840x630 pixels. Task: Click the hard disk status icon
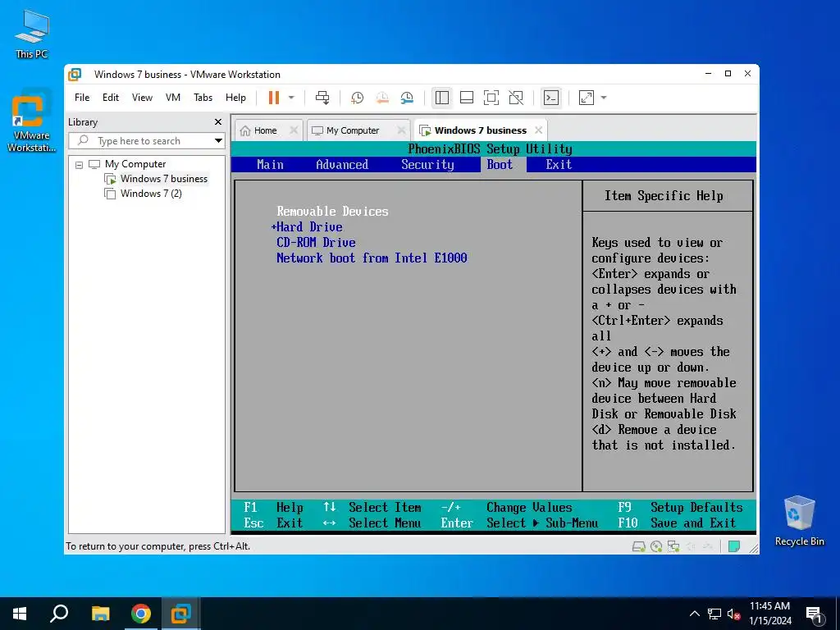(x=638, y=547)
